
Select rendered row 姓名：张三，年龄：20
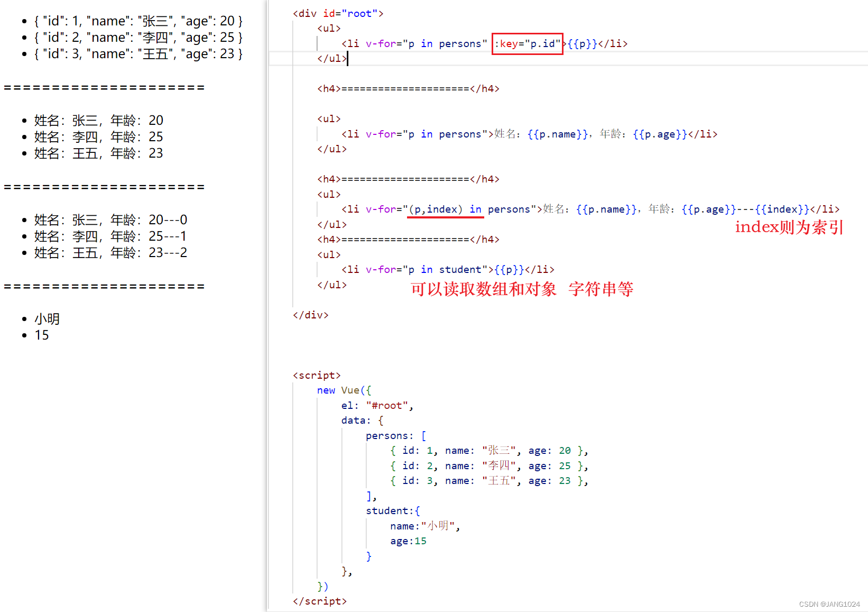pyautogui.click(x=99, y=121)
